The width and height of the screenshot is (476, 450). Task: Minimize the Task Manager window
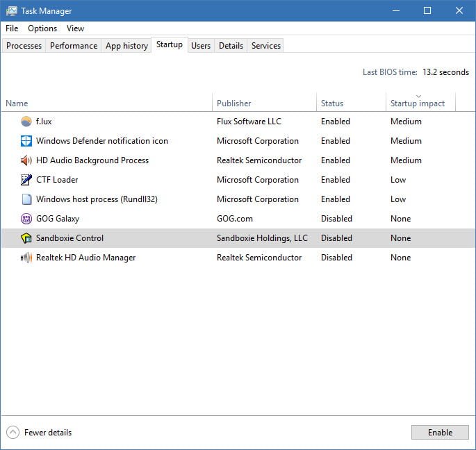(396, 10)
